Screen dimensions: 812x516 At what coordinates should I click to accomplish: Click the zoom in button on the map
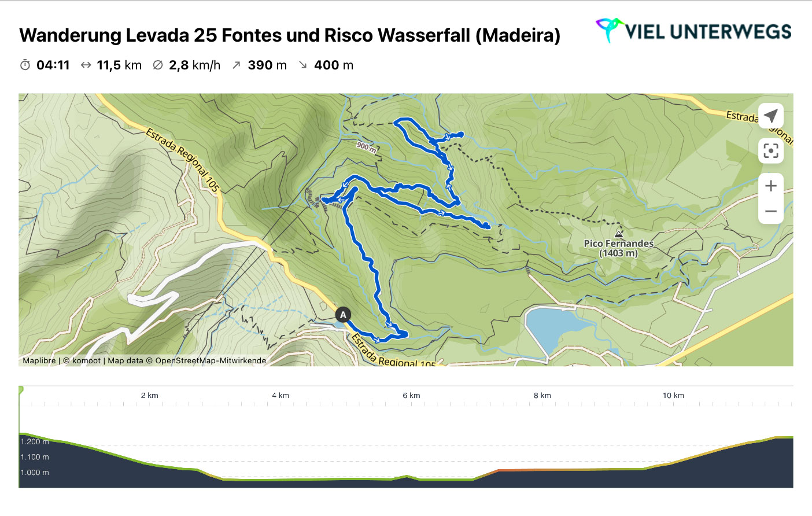[771, 185]
